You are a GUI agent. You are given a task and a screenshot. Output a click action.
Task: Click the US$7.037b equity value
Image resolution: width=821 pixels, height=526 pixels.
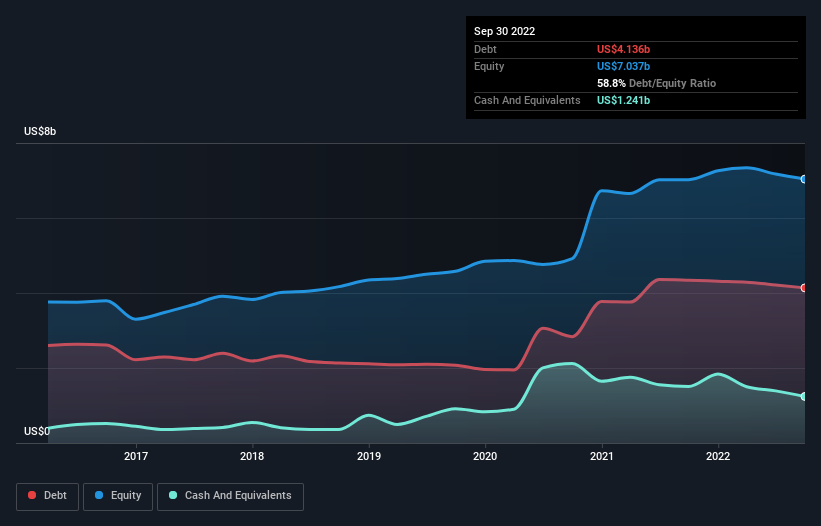pyautogui.click(x=623, y=66)
